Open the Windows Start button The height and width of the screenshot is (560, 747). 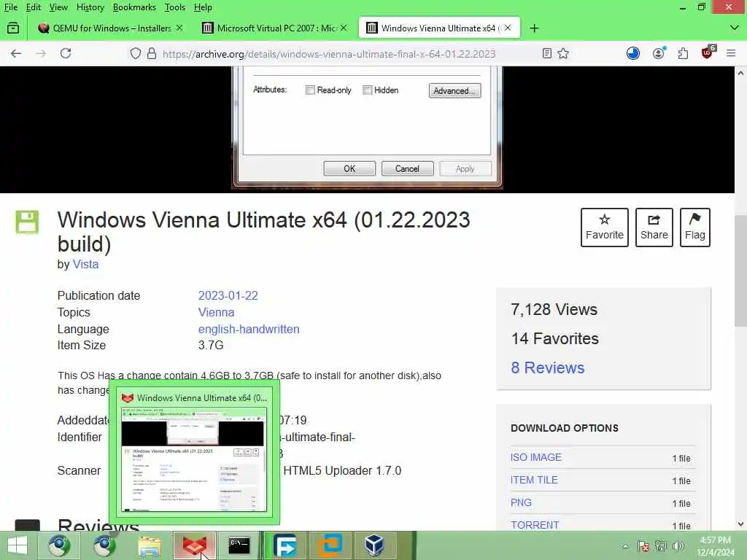18,545
